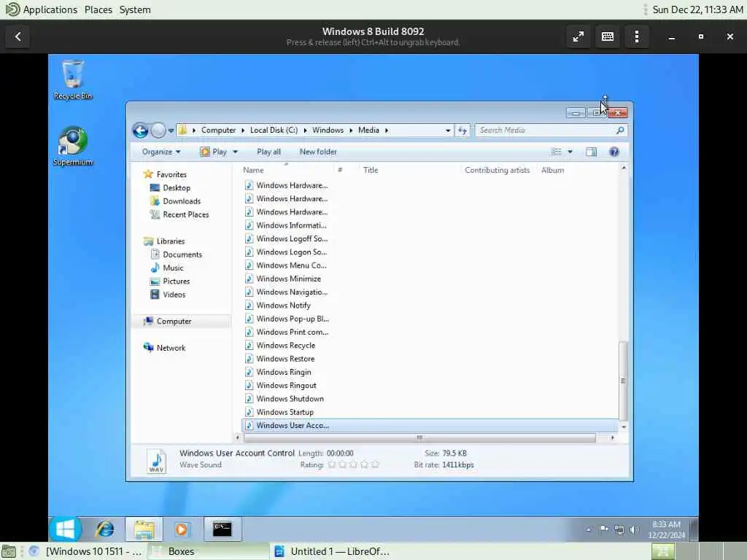Select Favorites in navigation pane

click(171, 174)
